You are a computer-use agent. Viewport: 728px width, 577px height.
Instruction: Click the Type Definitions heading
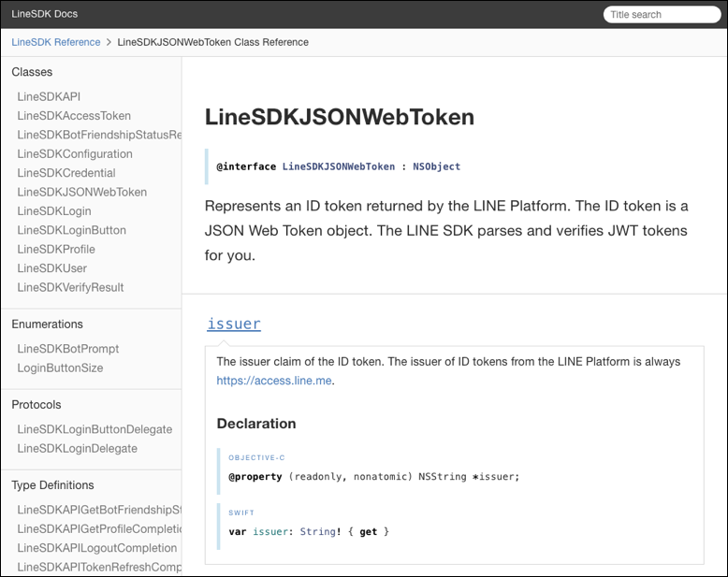click(x=53, y=484)
